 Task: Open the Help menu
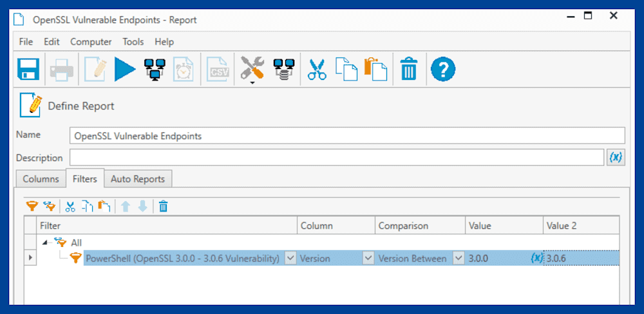click(x=164, y=41)
